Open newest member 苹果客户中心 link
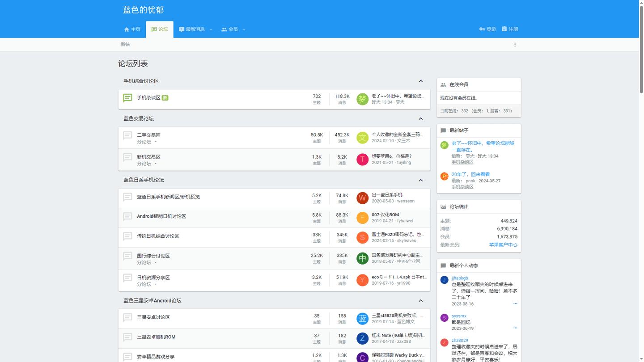 click(x=503, y=245)
